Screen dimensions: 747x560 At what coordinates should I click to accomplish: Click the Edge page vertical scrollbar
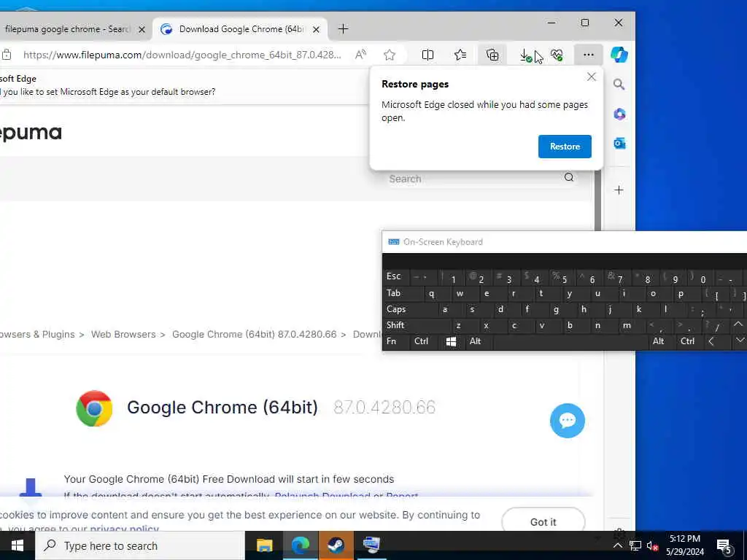[x=597, y=201]
